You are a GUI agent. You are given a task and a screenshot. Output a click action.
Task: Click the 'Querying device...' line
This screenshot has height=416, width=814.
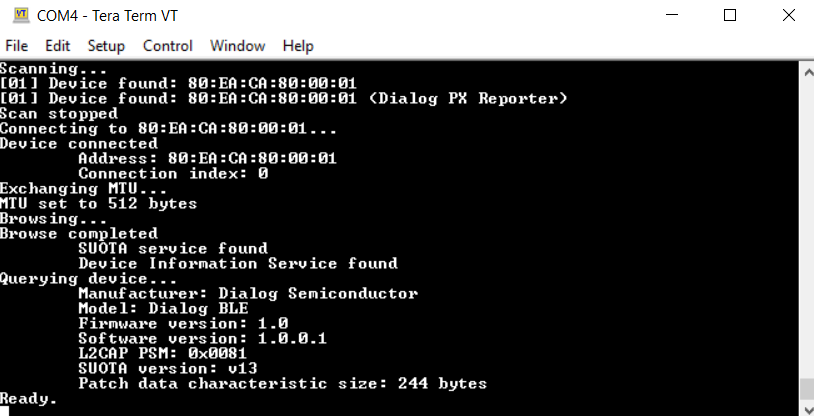(88, 279)
